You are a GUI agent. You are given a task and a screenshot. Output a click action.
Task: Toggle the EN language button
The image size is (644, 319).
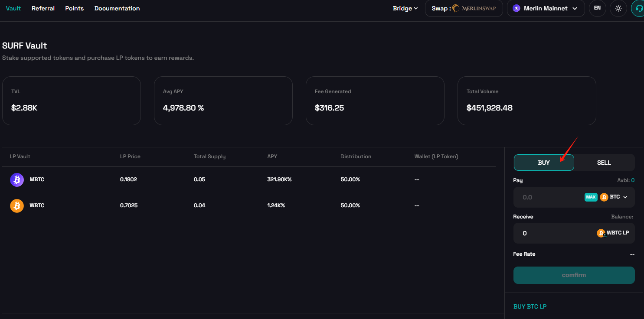(x=597, y=8)
